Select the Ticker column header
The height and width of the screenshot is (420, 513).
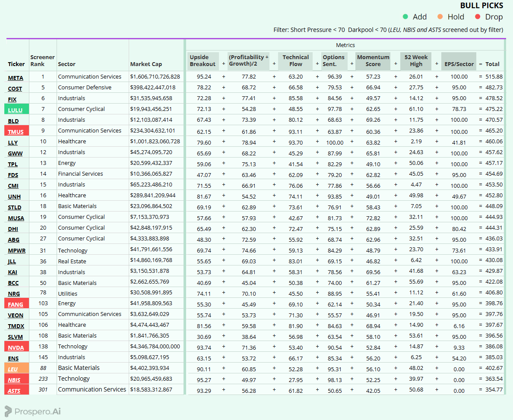pyautogui.click(x=16, y=64)
